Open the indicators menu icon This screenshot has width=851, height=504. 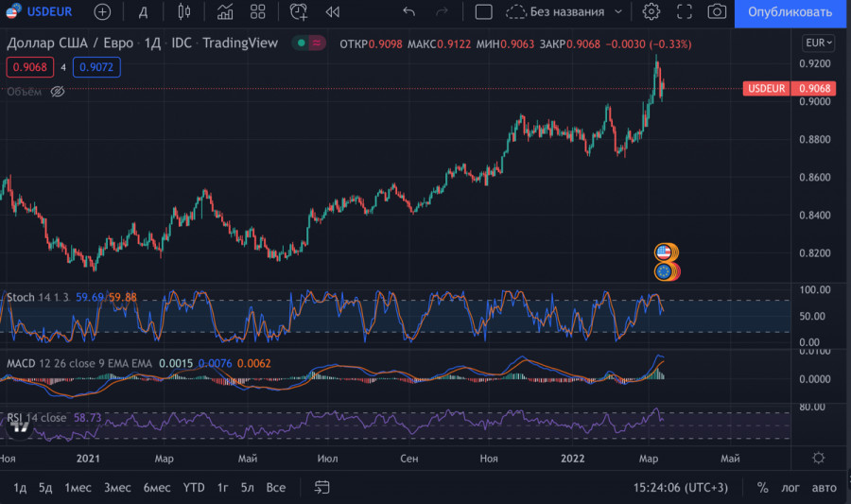pyautogui.click(x=225, y=12)
